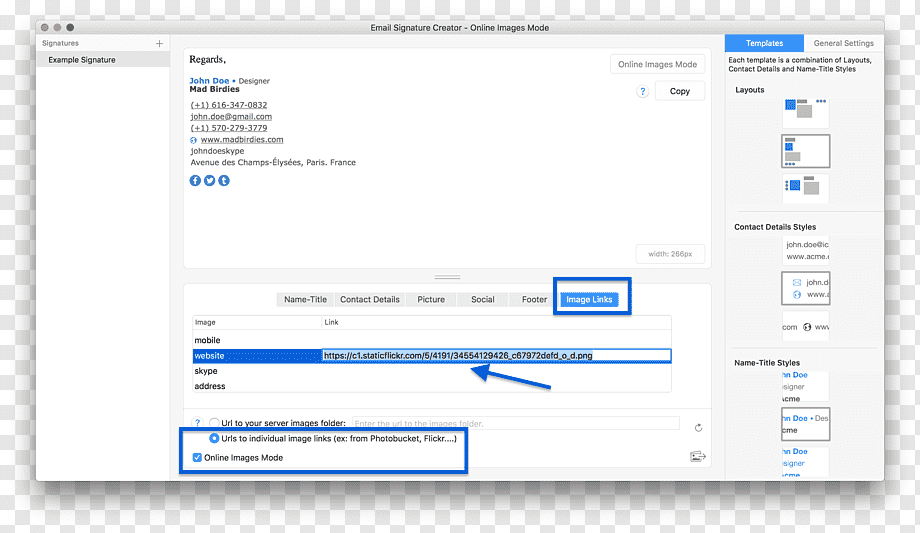This screenshot has height=533, width=920.
Task: Add a new signature with plus icon
Action: pyautogui.click(x=159, y=43)
